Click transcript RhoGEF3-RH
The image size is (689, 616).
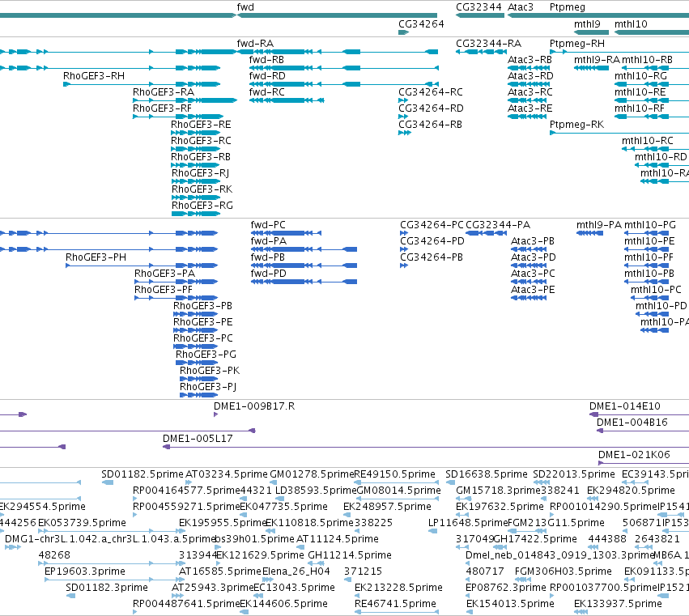pyautogui.click(x=142, y=84)
